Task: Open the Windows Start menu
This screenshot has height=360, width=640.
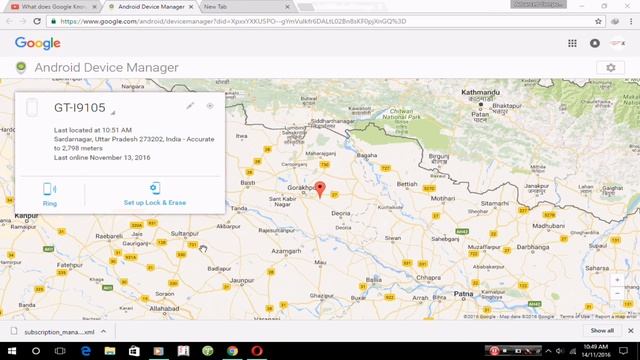Action: point(12,351)
